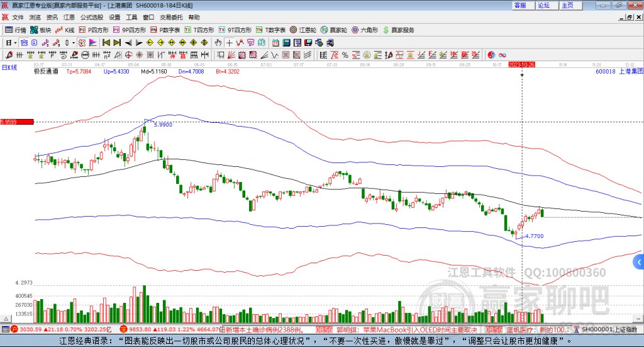Image resolution: width=644 pixels, height=347 pixels.
Task: Toggle the blue 线 line-display icon
Action: click(x=24, y=43)
